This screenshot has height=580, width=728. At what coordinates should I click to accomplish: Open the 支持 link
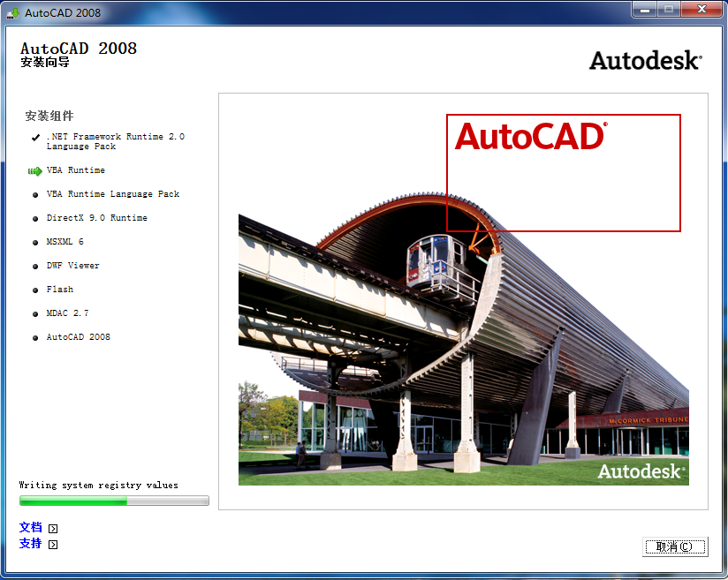(29, 544)
